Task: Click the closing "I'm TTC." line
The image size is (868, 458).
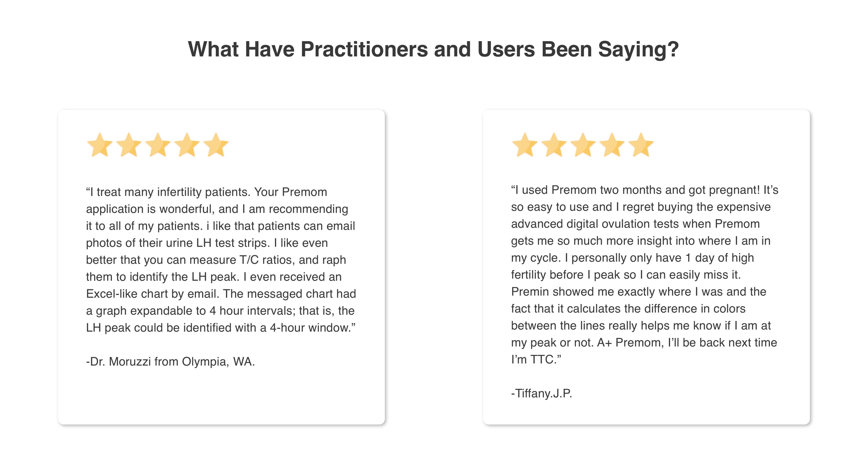Action: click(x=536, y=360)
